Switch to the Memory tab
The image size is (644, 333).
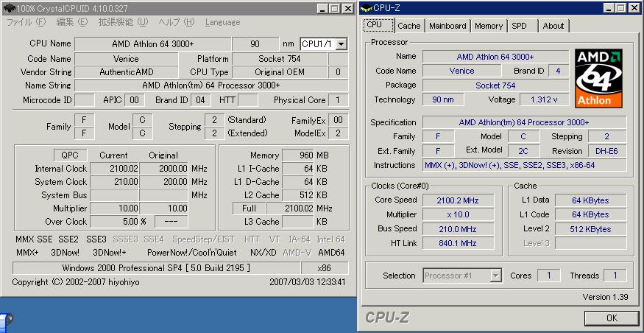489,26
